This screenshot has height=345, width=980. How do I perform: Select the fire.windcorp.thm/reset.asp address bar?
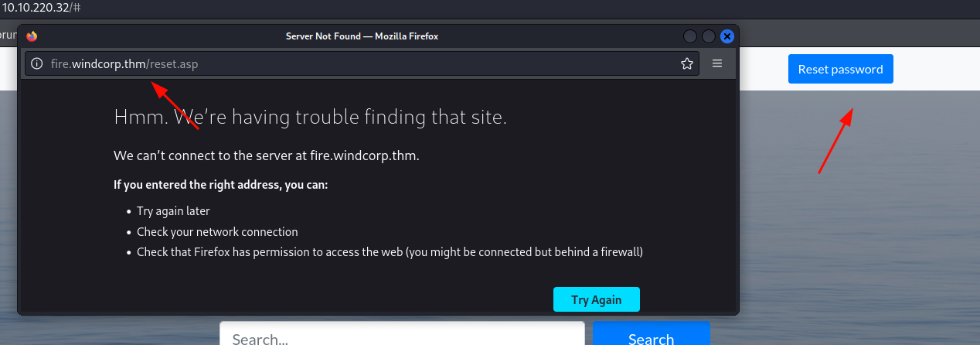coord(362,63)
